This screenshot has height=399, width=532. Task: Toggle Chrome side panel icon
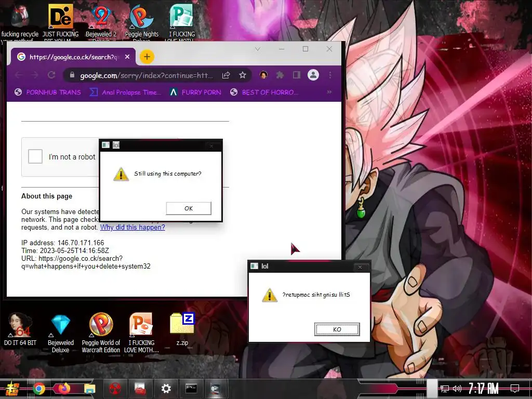point(297,75)
